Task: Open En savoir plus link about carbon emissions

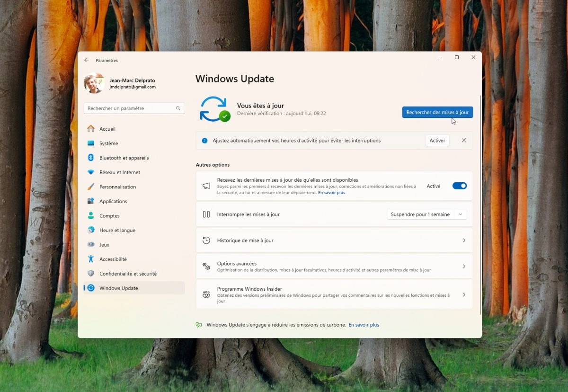Action: [364, 325]
